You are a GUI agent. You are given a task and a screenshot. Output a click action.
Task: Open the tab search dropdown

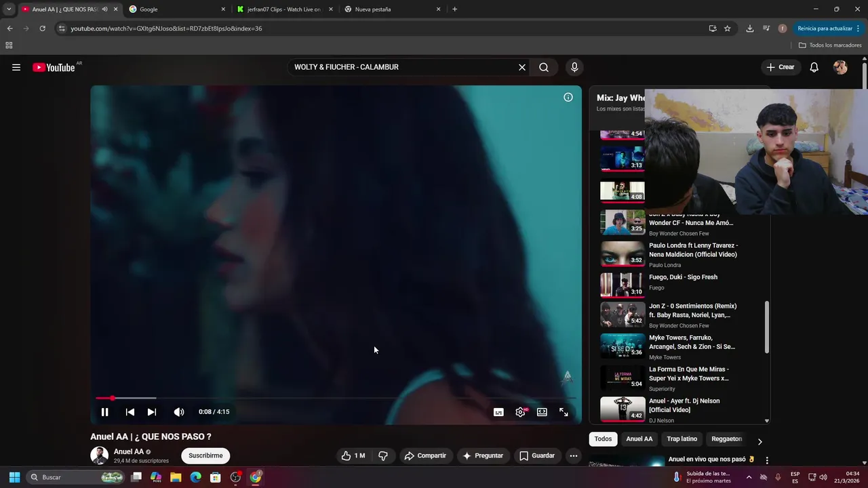(9, 9)
